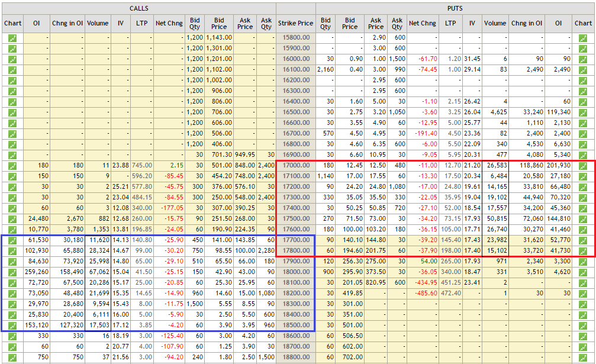The image size is (596, 364).
Task: Select calls LTP value 745.00
Action: click(x=142, y=165)
